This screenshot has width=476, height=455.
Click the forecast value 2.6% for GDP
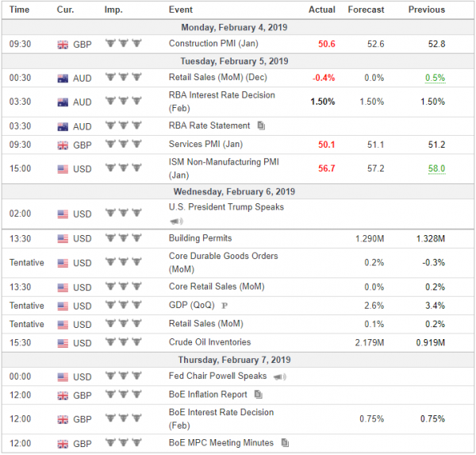coord(374,306)
